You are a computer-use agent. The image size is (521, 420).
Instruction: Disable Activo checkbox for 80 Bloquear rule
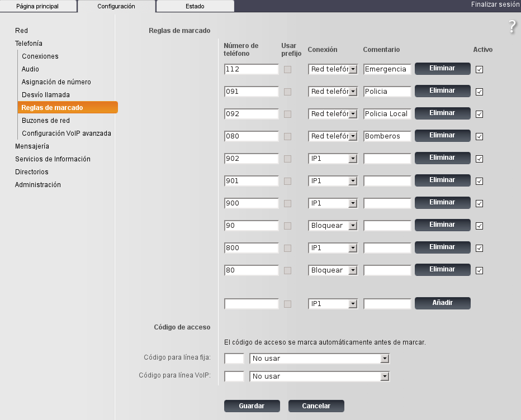479,271
